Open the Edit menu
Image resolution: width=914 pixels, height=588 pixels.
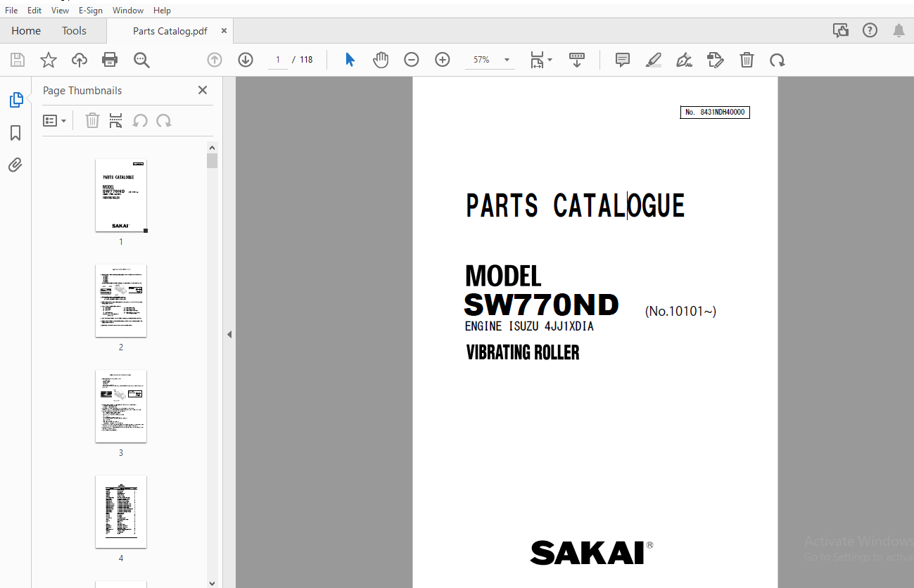click(34, 11)
